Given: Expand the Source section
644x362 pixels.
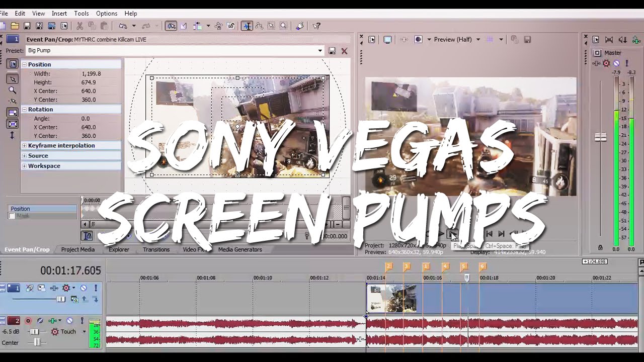Looking at the screenshot, I should (24, 156).
